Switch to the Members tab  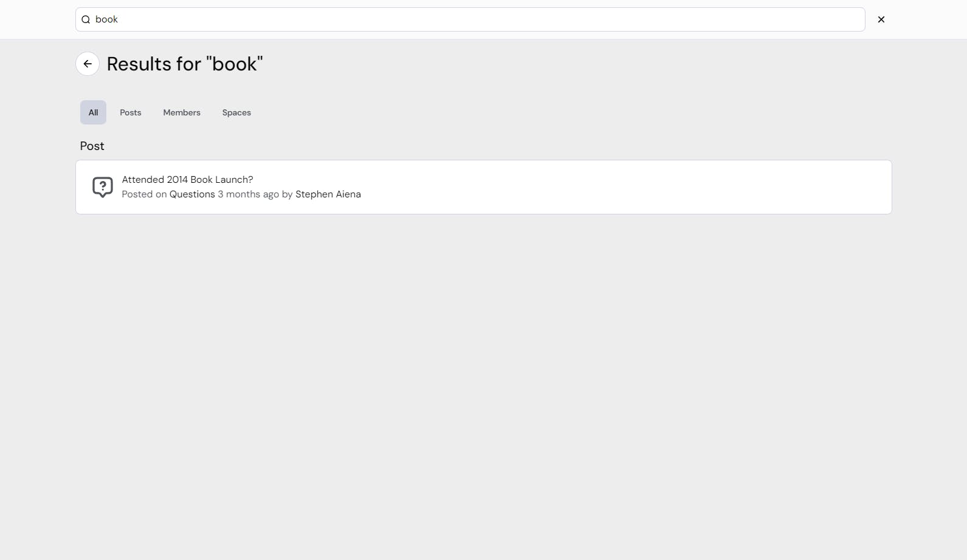182,112
